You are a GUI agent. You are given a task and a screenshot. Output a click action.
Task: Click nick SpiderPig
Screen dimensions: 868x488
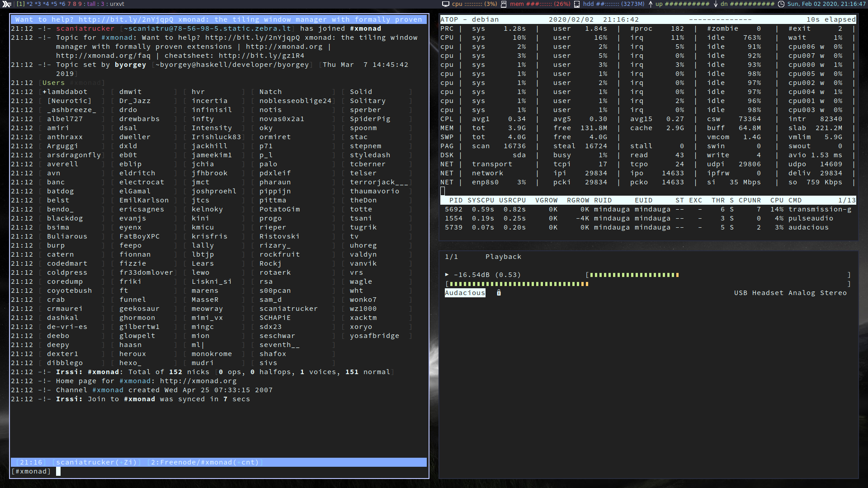(x=370, y=119)
